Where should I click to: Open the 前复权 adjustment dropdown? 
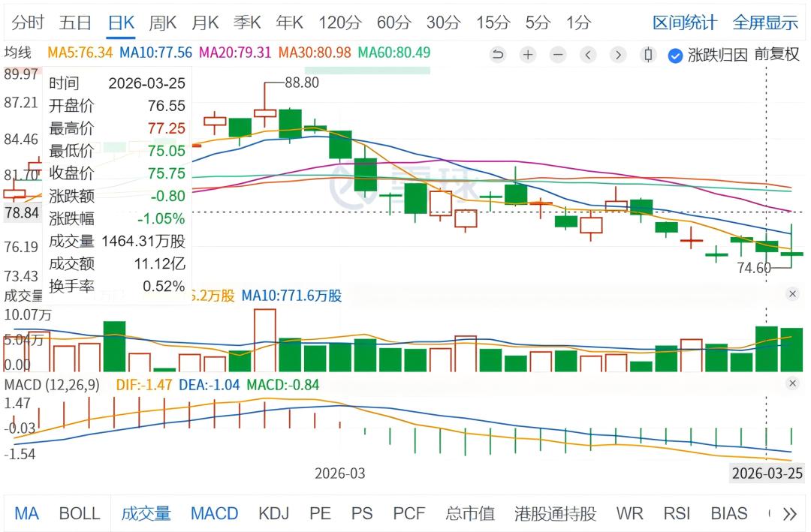(776, 55)
